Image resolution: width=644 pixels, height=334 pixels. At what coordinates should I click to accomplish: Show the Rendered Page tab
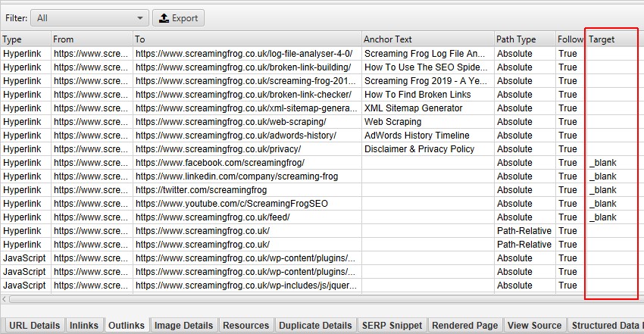(464, 326)
